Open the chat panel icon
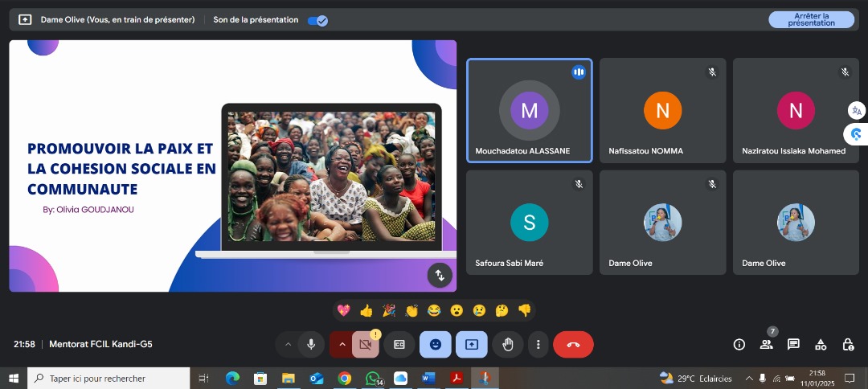The width and height of the screenshot is (868, 389). [x=793, y=345]
